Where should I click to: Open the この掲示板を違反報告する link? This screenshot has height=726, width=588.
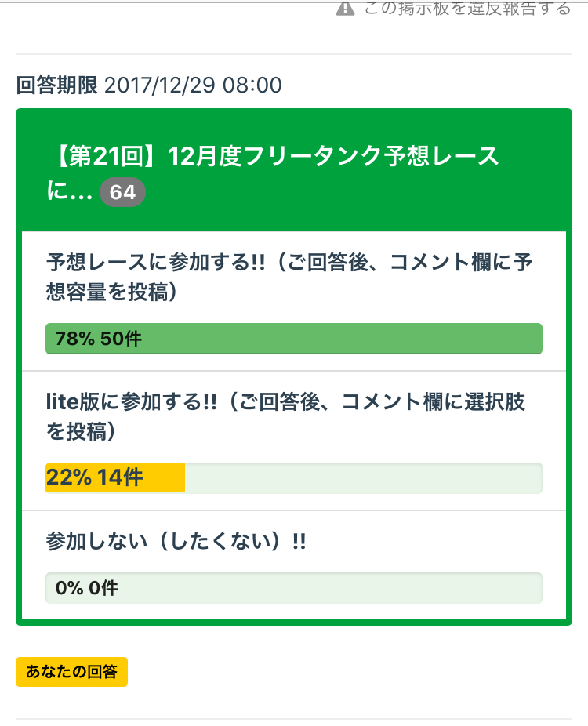click(x=467, y=9)
